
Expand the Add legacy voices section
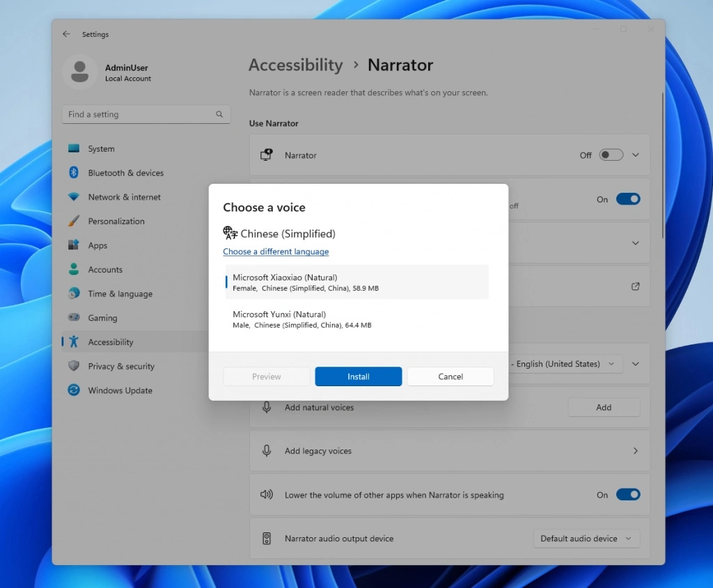tap(634, 450)
